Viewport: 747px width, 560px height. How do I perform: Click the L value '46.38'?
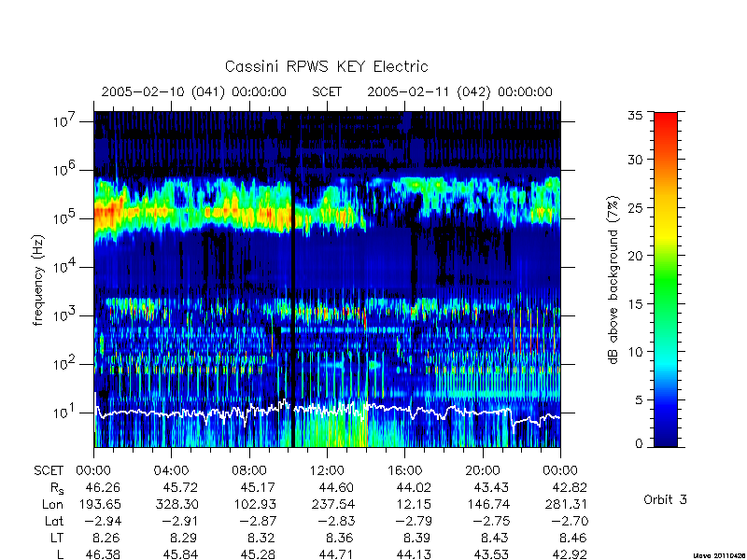pyautogui.click(x=103, y=554)
